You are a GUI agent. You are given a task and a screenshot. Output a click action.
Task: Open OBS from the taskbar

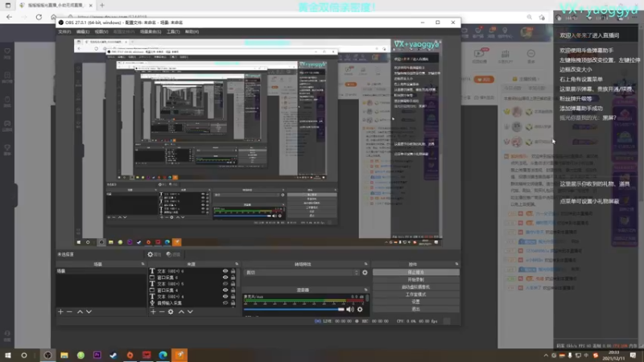click(x=48, y=355)
